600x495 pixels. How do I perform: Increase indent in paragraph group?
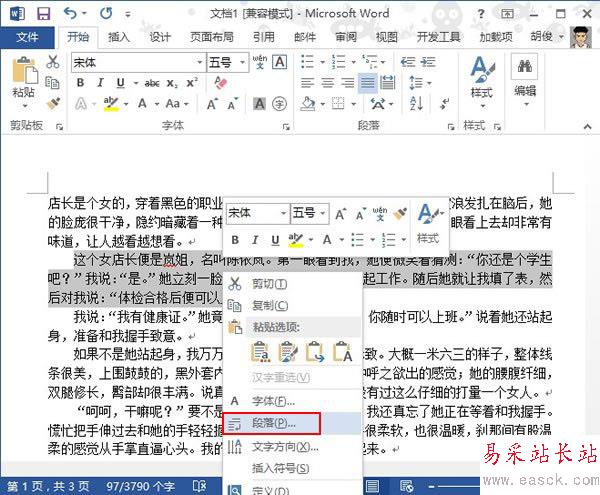click(428, 62)
